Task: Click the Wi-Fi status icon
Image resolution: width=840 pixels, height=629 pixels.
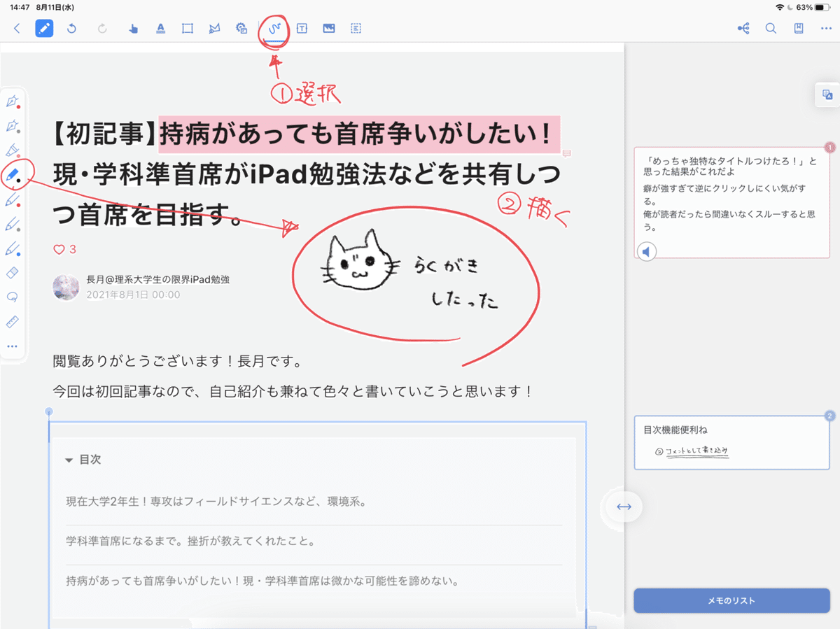Action: (x=780, y=7)
